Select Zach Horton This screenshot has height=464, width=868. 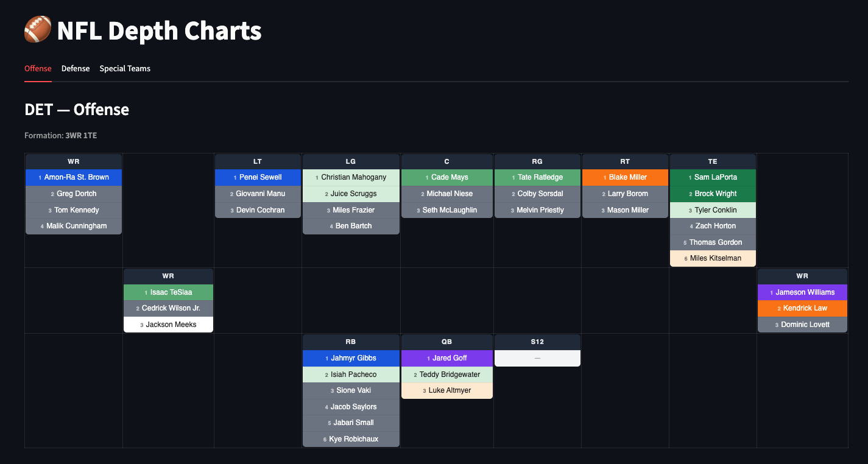(713, 226)
